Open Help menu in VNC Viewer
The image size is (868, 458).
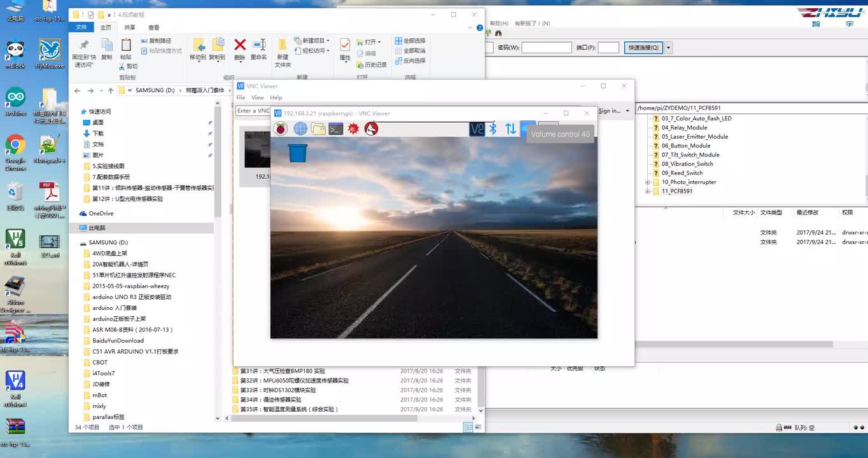pos(276,97)
